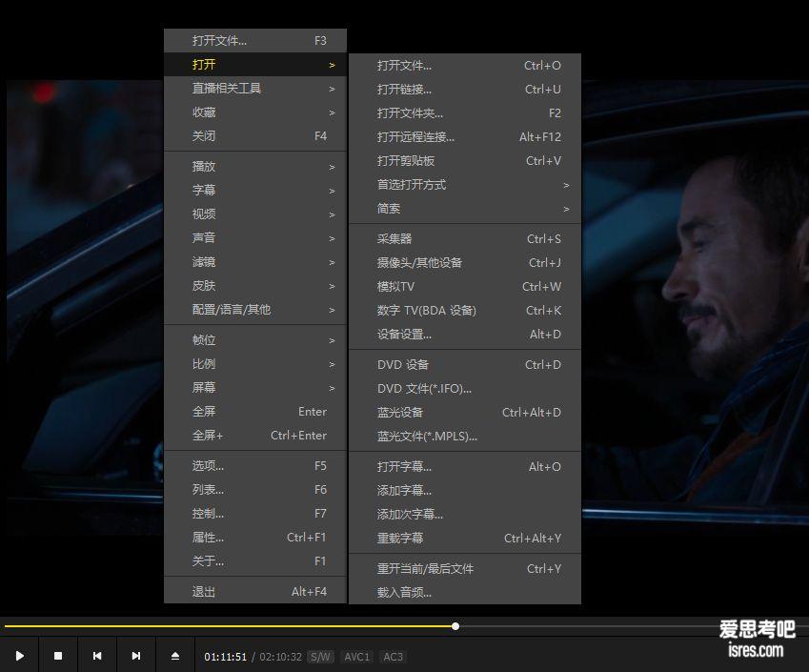Open 控制... menu entry
809x672 pixels.
[x=255, y=513]
